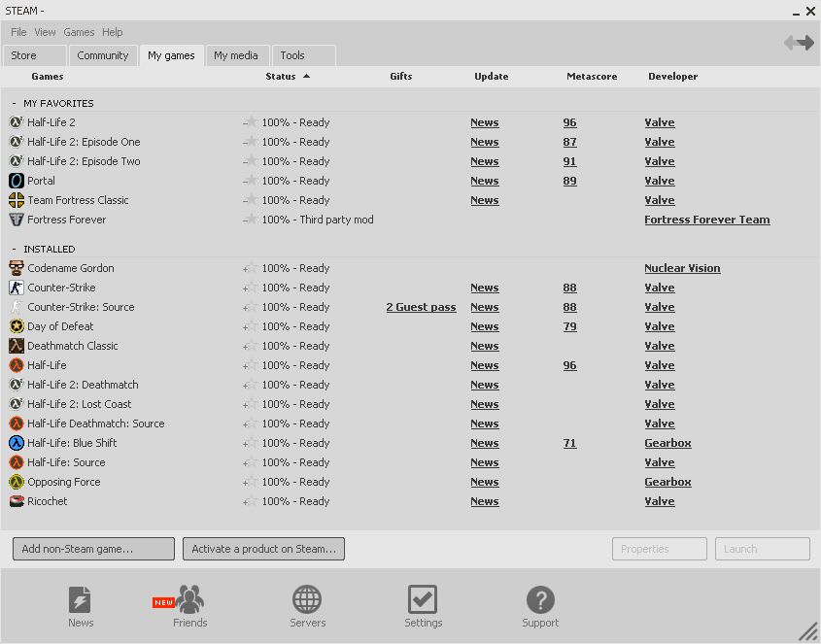Screen dimensions: 821x644
Task: Sort by the Developer column header
Action: point(672,77)
